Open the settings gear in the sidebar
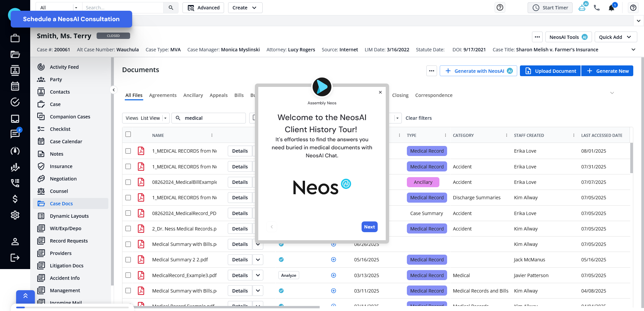 (x=15, y=215)
